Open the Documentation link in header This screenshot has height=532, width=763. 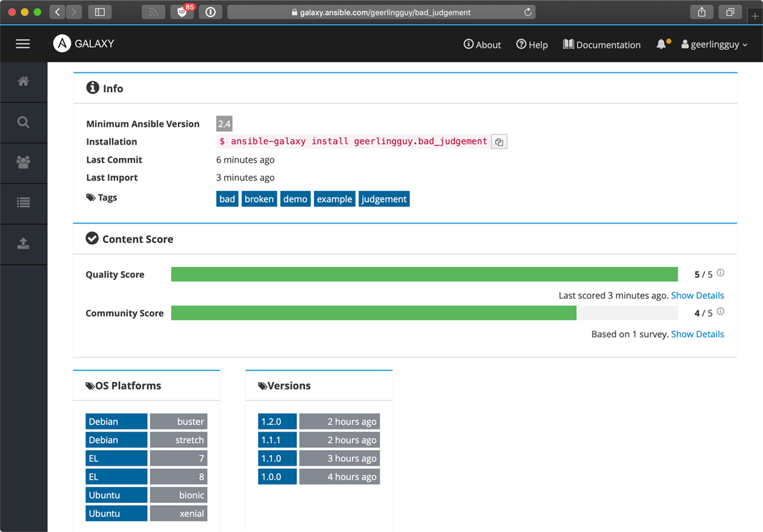tap(601, 44)
